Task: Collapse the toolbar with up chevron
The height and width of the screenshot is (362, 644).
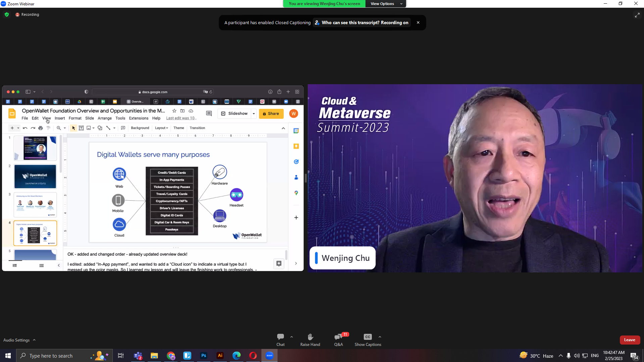Action: (283, 128)
